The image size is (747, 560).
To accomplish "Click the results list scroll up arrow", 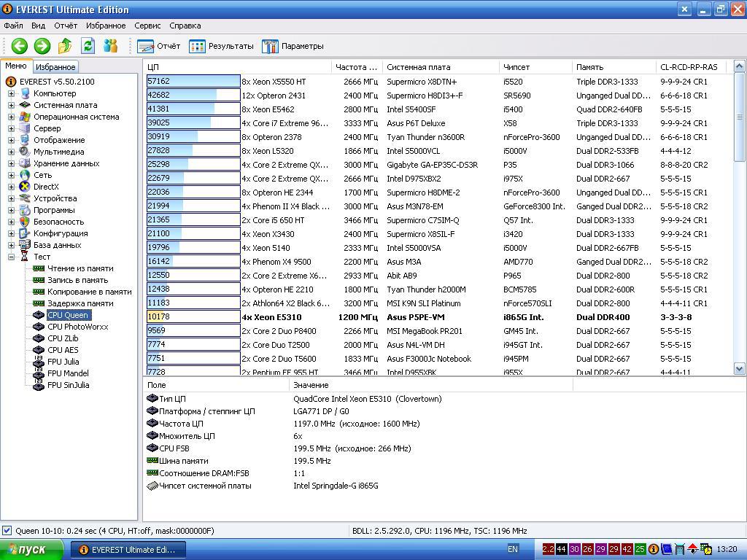I will pyautogui.click(x=740, y=66).
